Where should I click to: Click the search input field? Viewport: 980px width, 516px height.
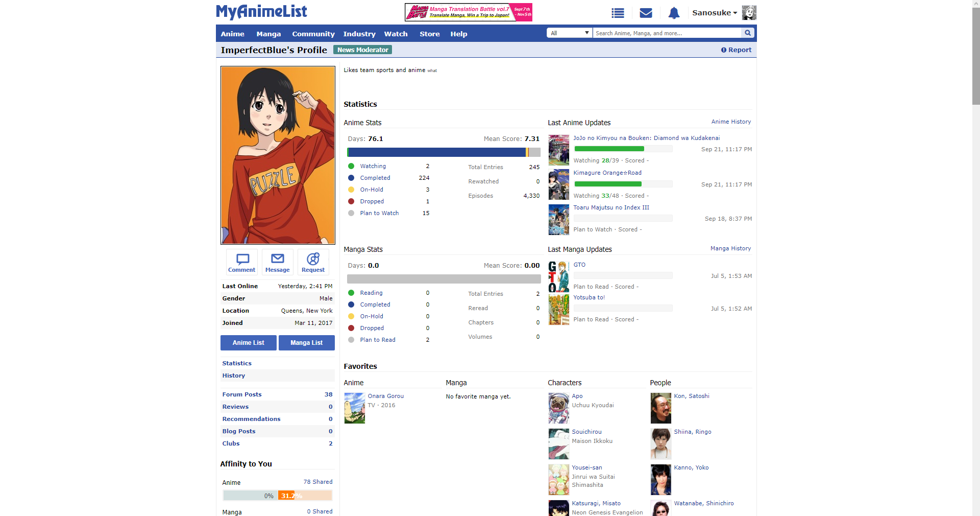(x=666, y=33)
